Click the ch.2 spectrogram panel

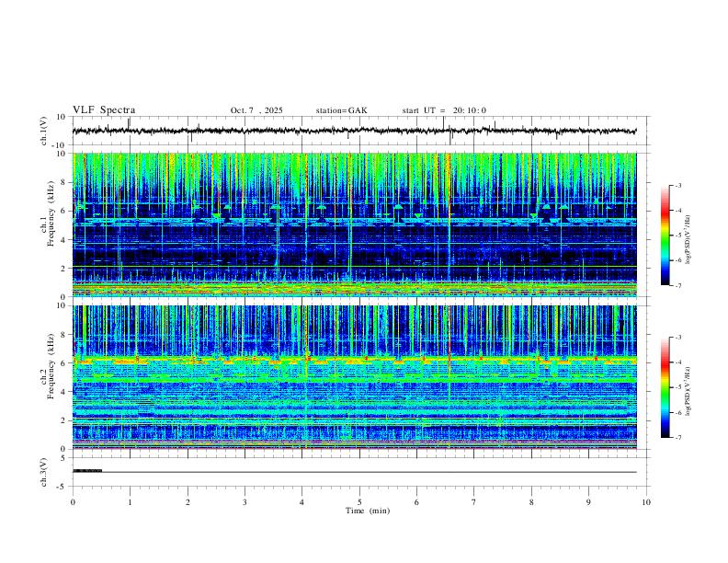coord(354,377)
